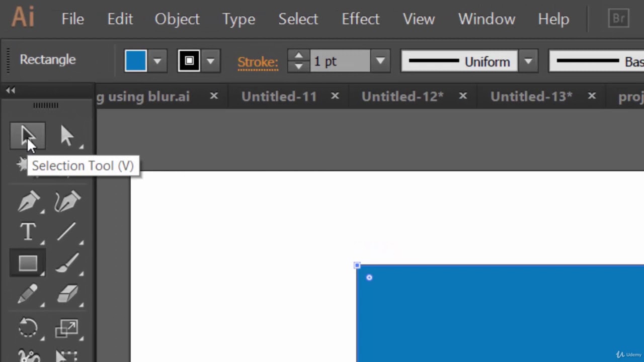Switch to the Untitled-12* tab

(403, 97)
